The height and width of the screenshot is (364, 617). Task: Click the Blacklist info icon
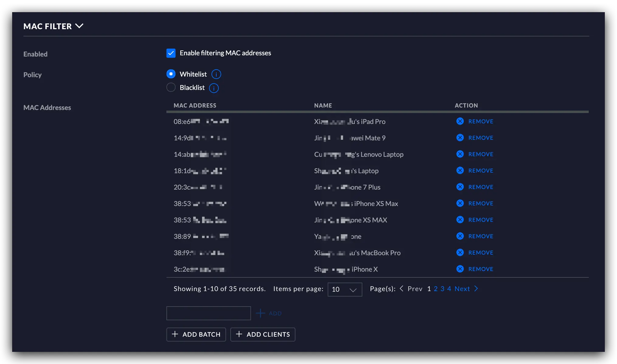214,88
